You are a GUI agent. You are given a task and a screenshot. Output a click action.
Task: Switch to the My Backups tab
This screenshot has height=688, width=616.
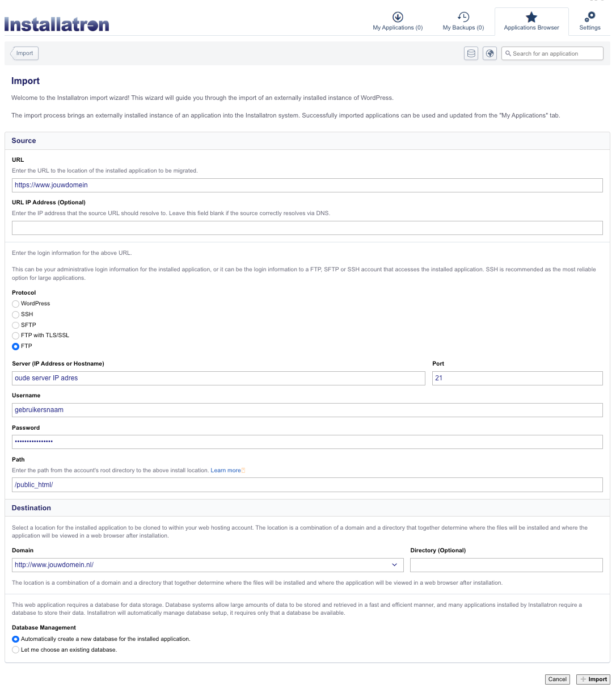point(463,27)
